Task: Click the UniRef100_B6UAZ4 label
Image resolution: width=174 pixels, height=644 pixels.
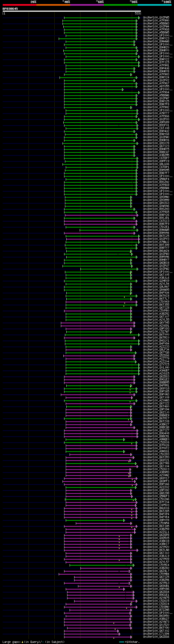Action: tap(156, 251)
